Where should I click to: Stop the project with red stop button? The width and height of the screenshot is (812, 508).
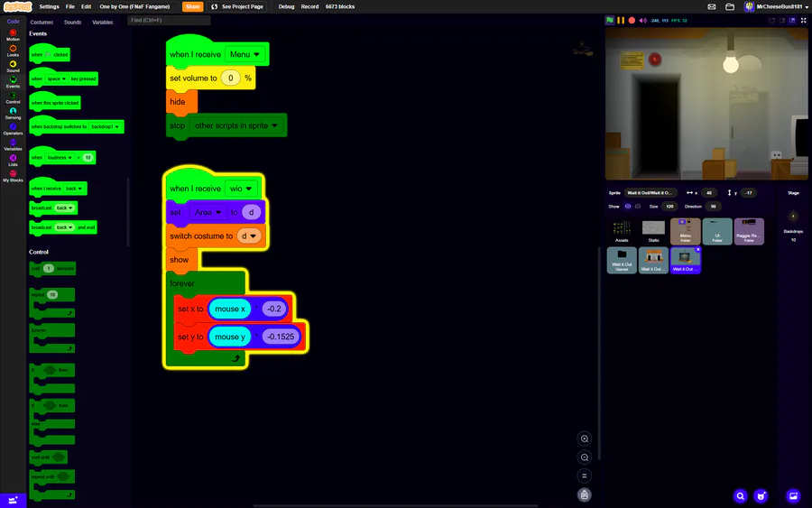click(x=632, y=20)
